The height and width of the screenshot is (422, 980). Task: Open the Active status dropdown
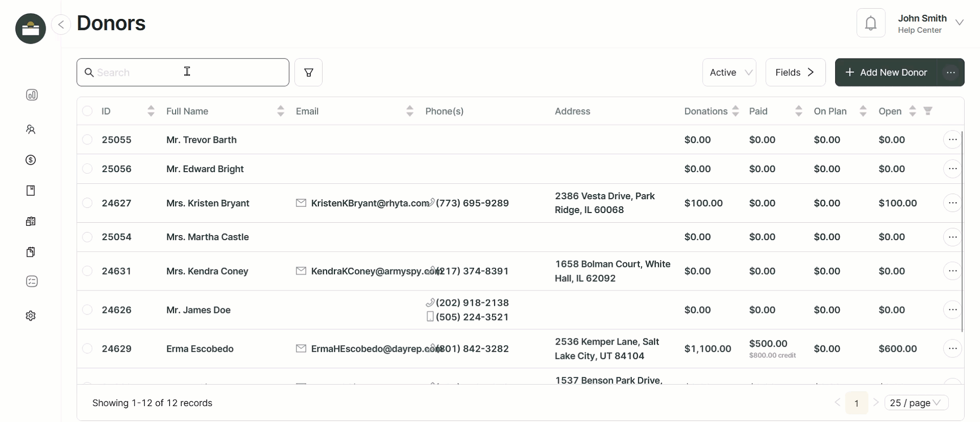coord(729,72)
